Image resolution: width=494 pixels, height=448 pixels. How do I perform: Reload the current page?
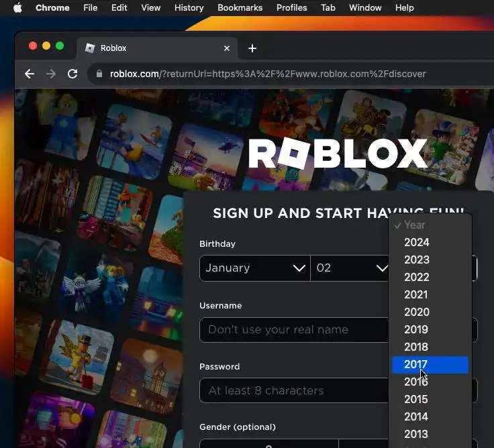pyautogui.click(x=72, y=74)
